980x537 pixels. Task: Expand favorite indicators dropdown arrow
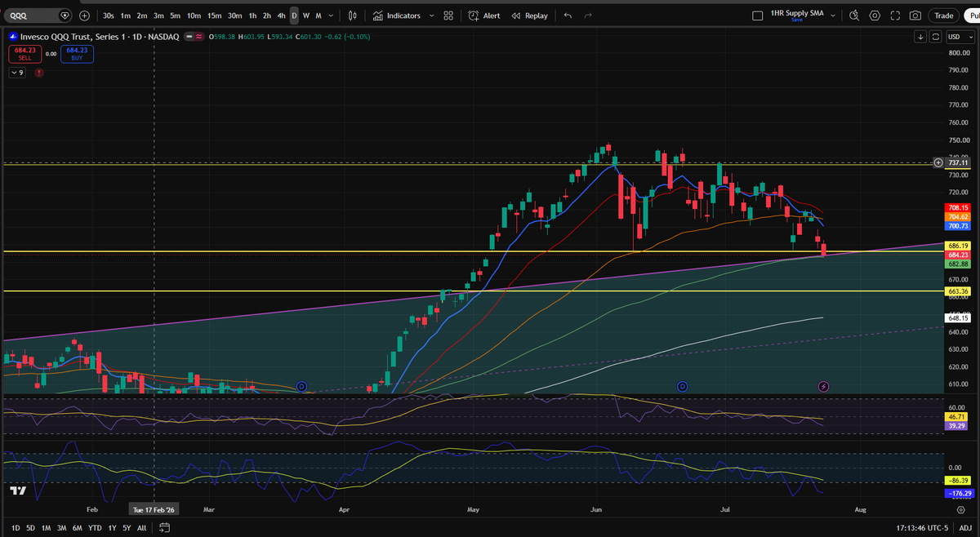(x=431, y=16)
